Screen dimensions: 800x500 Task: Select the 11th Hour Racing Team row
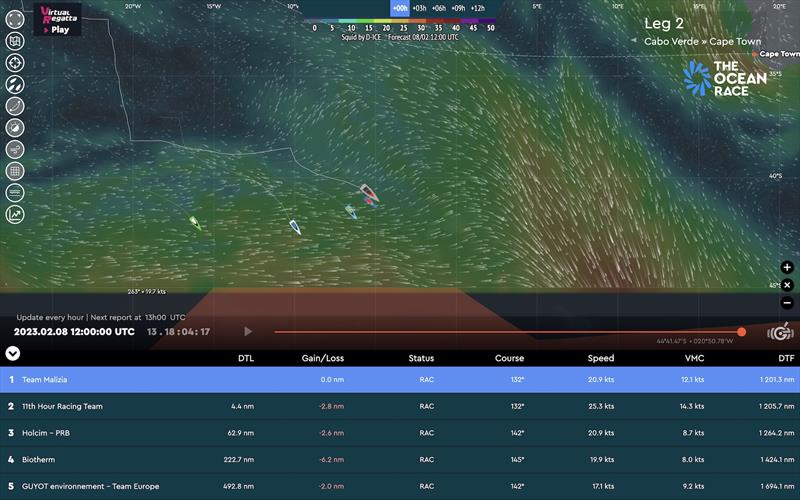400,406
